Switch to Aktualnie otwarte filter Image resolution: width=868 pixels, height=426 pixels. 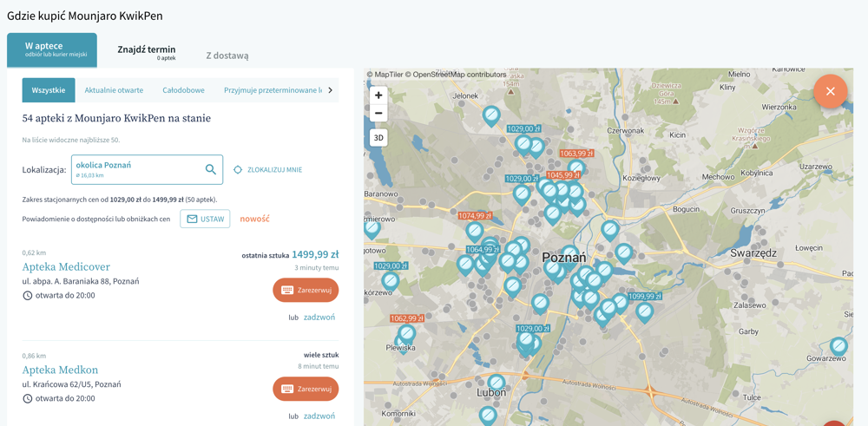pyautogui.click(x=114, y=90)
